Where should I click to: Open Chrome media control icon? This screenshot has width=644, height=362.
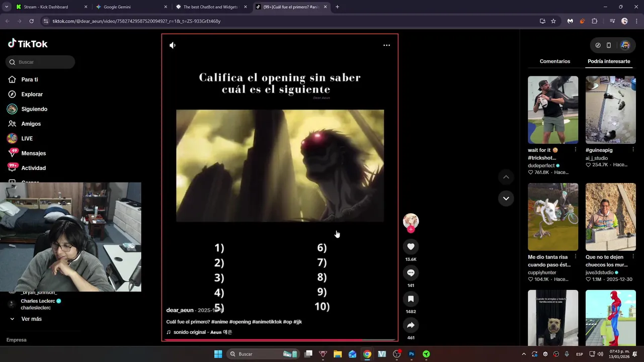tap(612, 21)
